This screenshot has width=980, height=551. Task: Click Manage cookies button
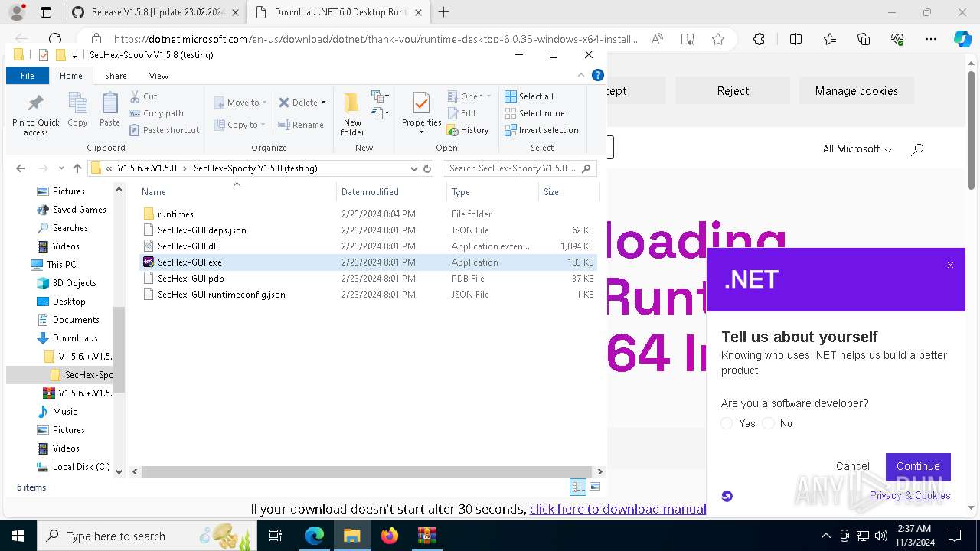pyautogui.click(x=856, y=90)
